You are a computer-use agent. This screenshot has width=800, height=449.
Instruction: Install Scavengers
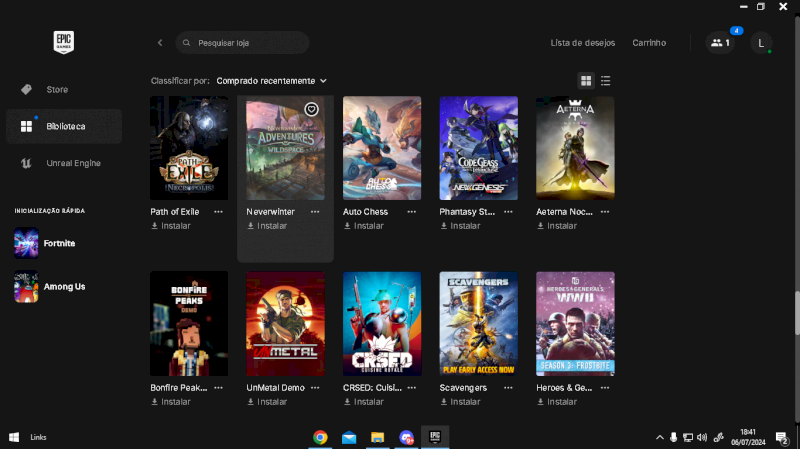coord(460,402)
